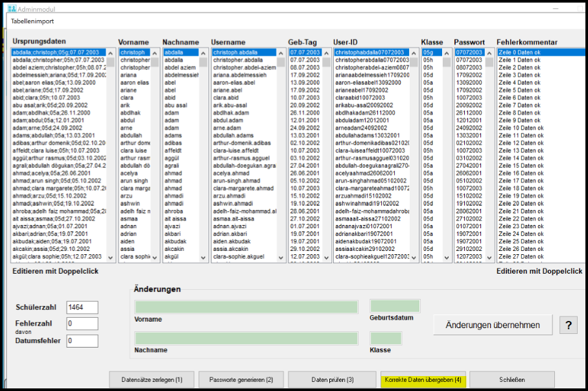Open help with the question mark button

click(x=568, y=325)
